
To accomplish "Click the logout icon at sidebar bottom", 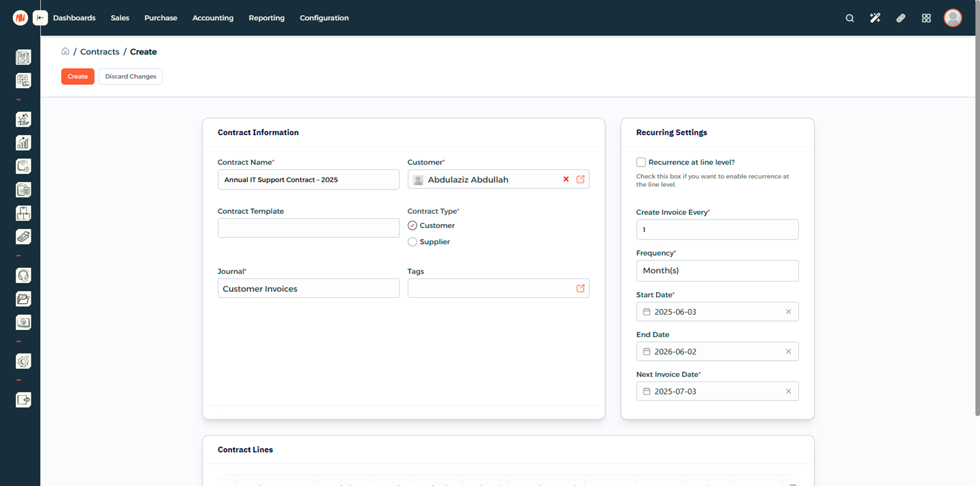I will [24, 400].
